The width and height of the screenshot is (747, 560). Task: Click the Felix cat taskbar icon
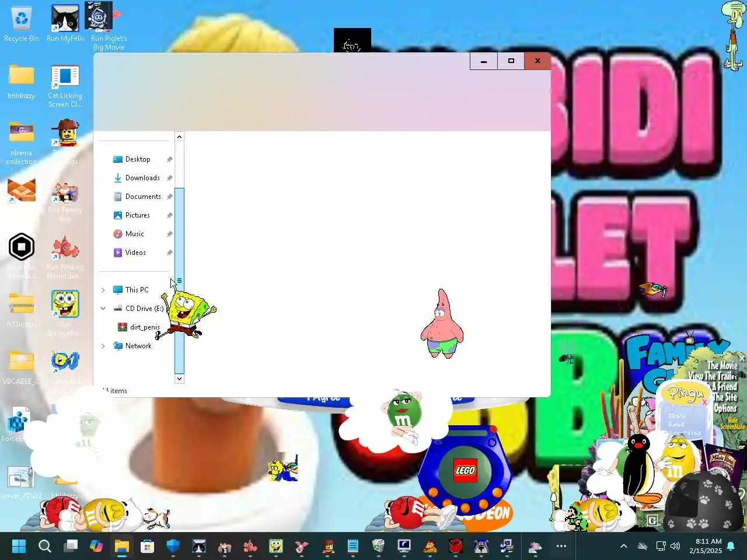199,546
